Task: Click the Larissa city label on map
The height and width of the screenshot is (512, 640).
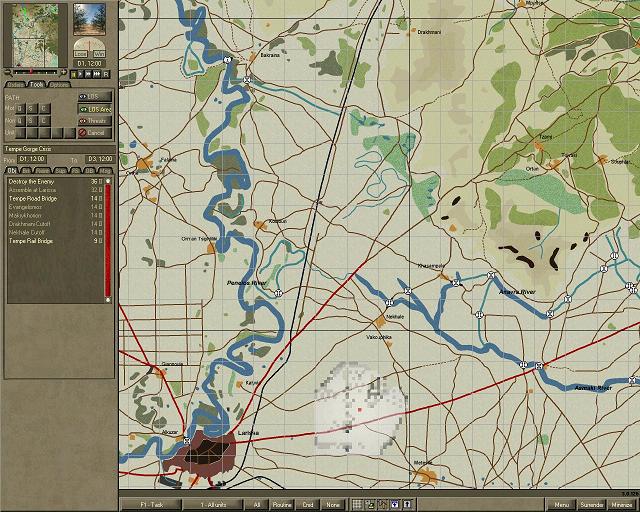Action: point(249,433)
